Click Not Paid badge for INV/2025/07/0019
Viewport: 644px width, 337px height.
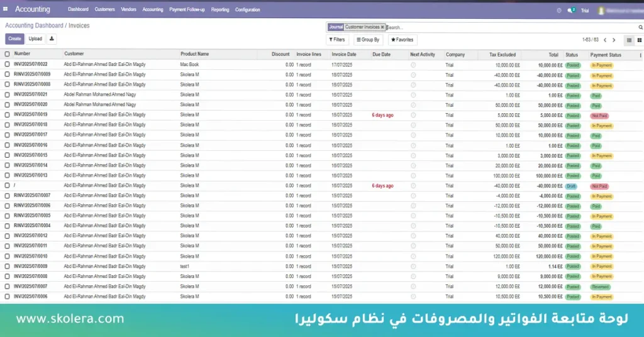pyautogui.click(x=599, y=116)
